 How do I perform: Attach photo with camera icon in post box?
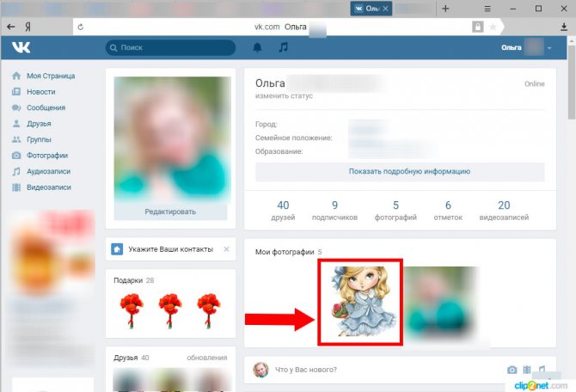pos(512,370)
